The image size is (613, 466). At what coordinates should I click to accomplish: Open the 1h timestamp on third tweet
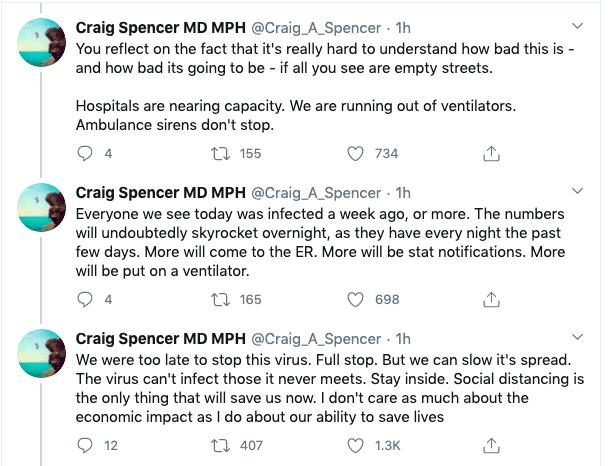[404, 339]
